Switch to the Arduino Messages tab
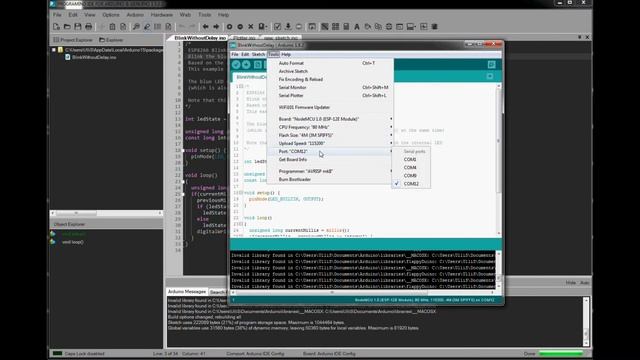This screenshot has height=360, width=640. click(187, 291)
